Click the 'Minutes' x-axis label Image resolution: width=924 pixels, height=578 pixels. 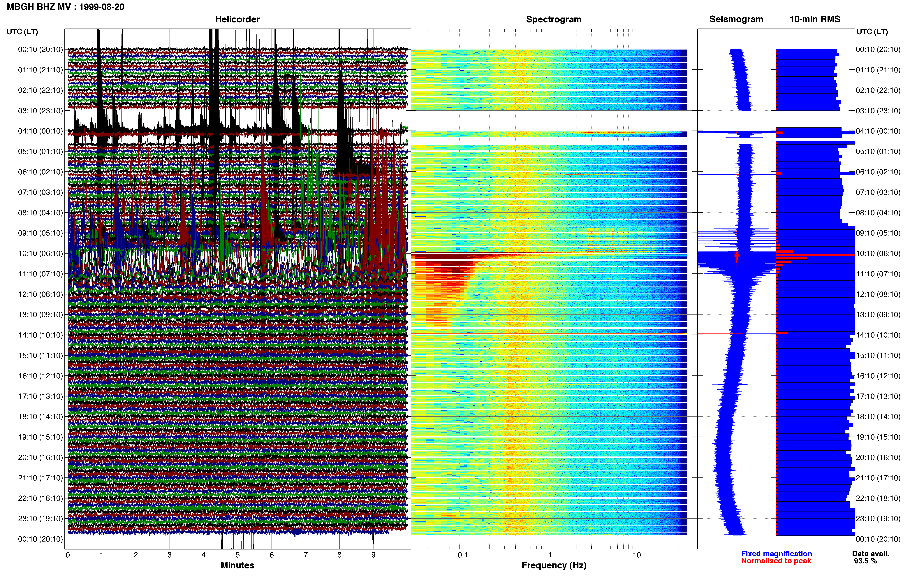tap(237, 565)
